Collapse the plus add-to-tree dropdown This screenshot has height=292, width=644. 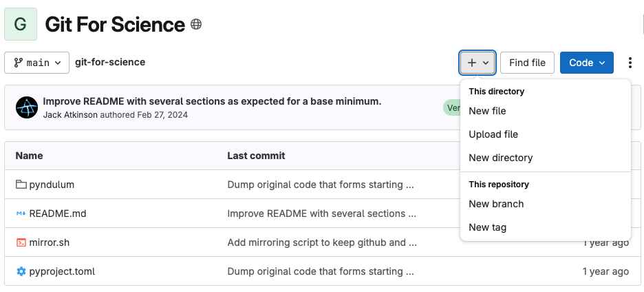click(x=477, y=63)
